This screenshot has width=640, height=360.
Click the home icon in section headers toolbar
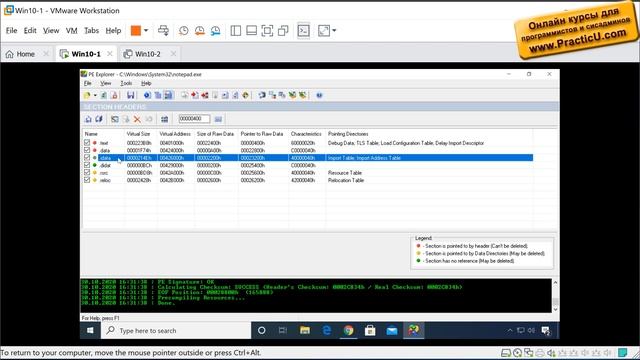88,119
